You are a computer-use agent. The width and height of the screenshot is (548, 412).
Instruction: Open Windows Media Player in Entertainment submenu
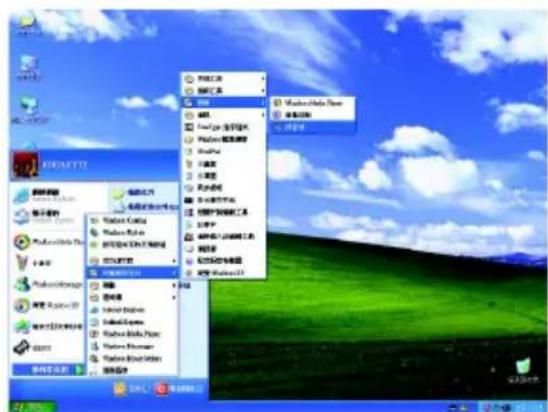[313, 103]
